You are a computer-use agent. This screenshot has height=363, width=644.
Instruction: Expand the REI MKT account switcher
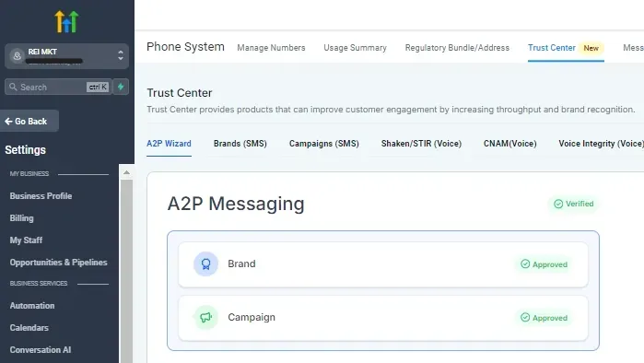pyautogui.click(x=121, y=55)
